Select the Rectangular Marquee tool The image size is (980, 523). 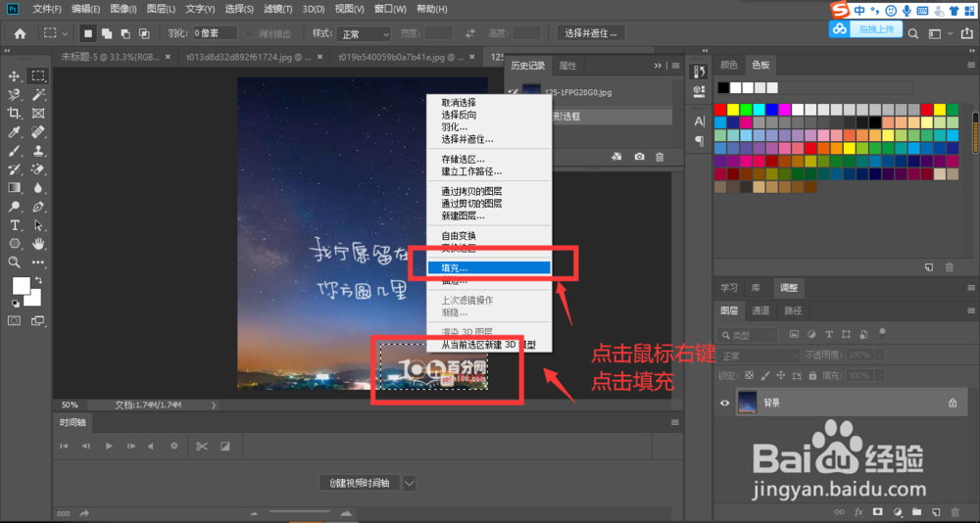[x=38, y=76]
